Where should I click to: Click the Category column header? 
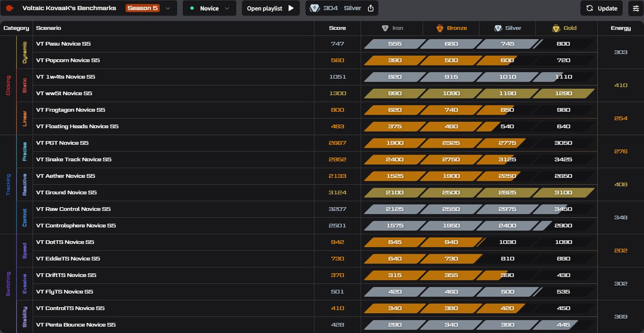coord(16,28)
